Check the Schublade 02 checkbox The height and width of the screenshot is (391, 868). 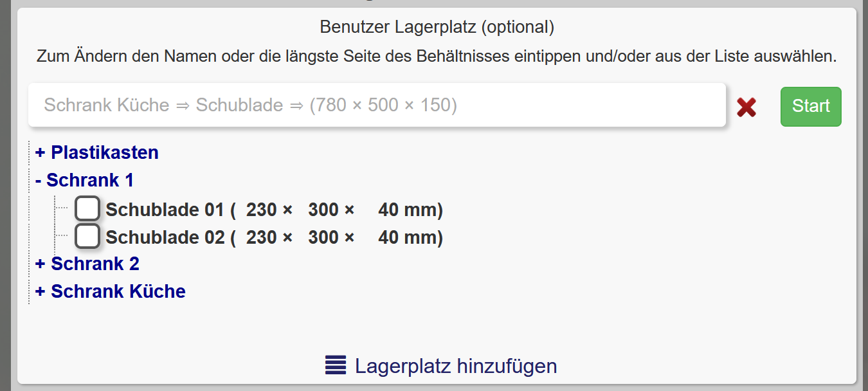[x=87, y=236]
